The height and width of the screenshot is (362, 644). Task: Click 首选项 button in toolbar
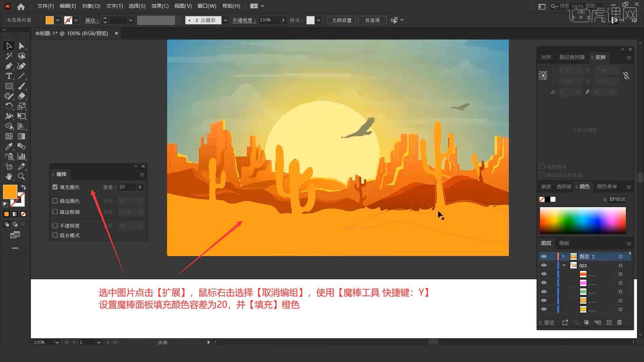pos(371,20)
